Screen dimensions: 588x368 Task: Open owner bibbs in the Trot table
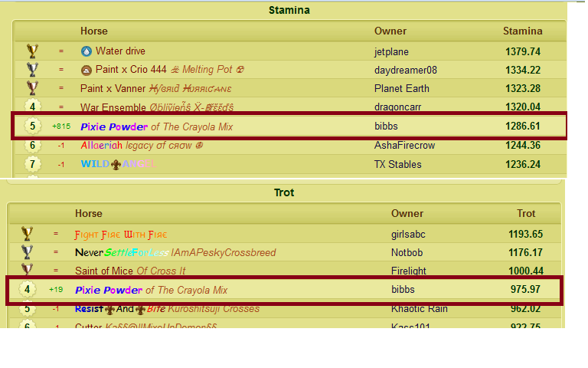[x=403, y=290]
